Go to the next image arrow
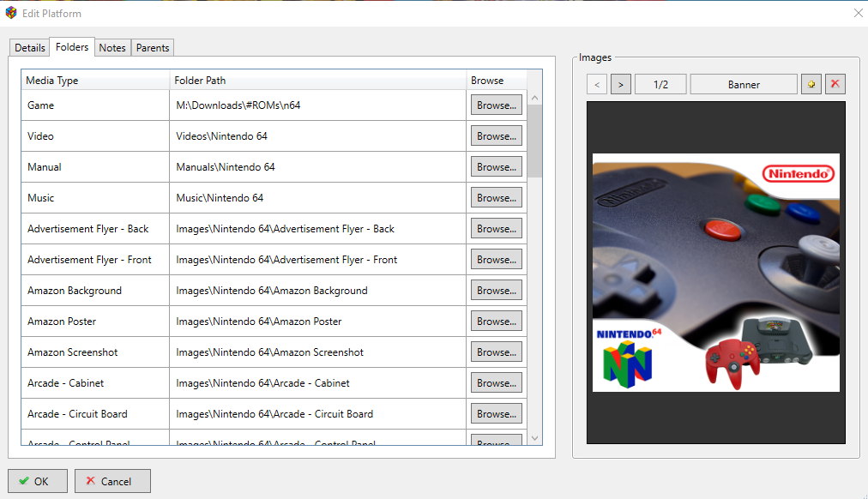 point(621,84)
